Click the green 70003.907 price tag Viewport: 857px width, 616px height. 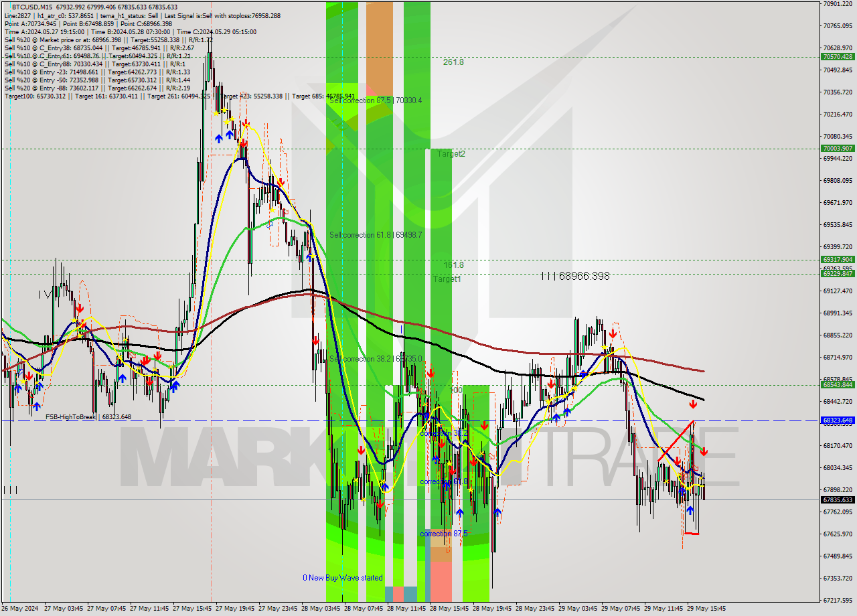[x=837, y=149]
